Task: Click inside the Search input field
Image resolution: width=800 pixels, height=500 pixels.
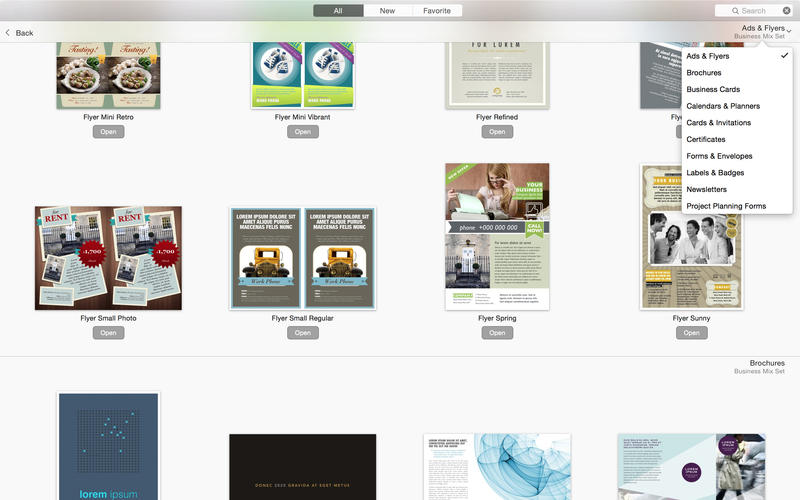Action: tap(760, 11)
